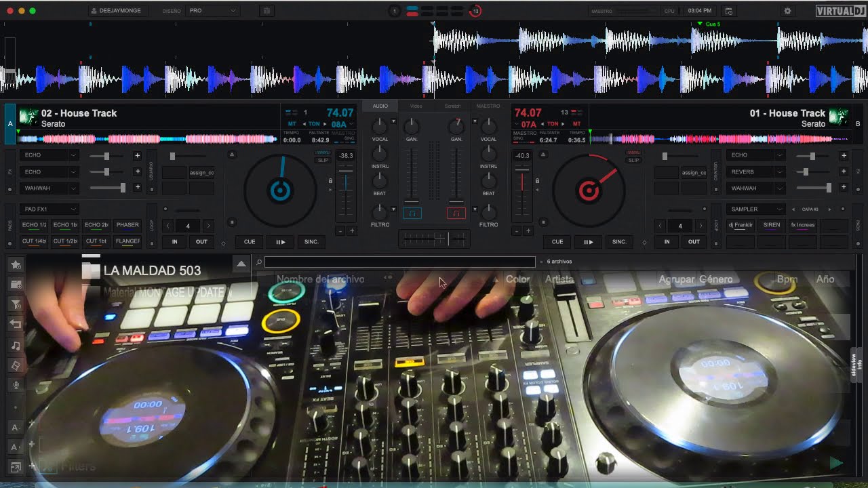The width and height of the screenshot is (868, 488).
Task: Trigger the PHASER pad
Action: point(127,225)
